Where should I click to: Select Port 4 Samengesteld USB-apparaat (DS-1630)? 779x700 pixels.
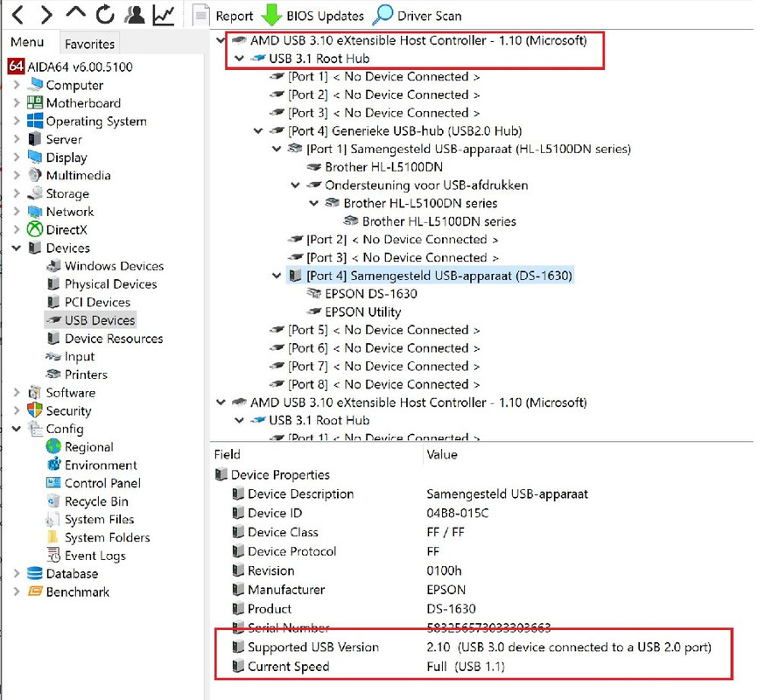(439, 276)
